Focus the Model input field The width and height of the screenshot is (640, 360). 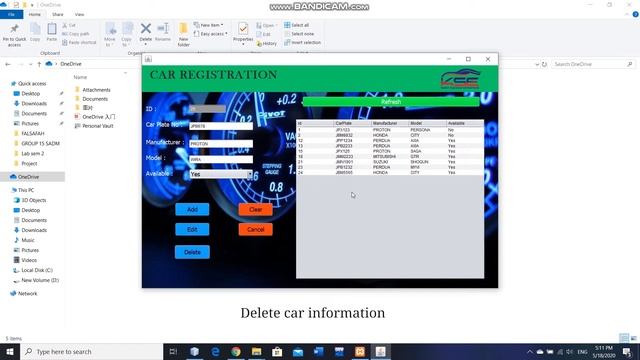tap(221, 160)
